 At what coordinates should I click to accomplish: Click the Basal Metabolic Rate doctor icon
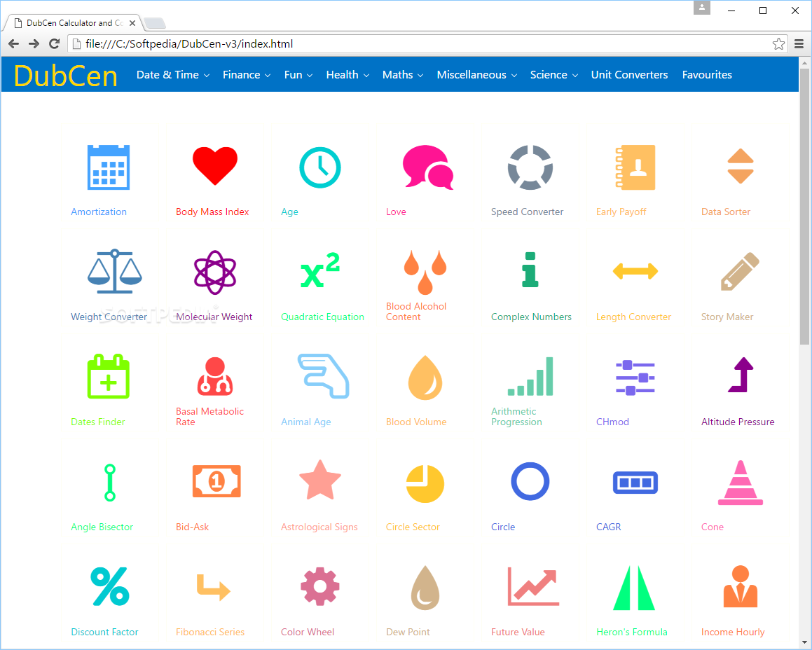[215, 377]
